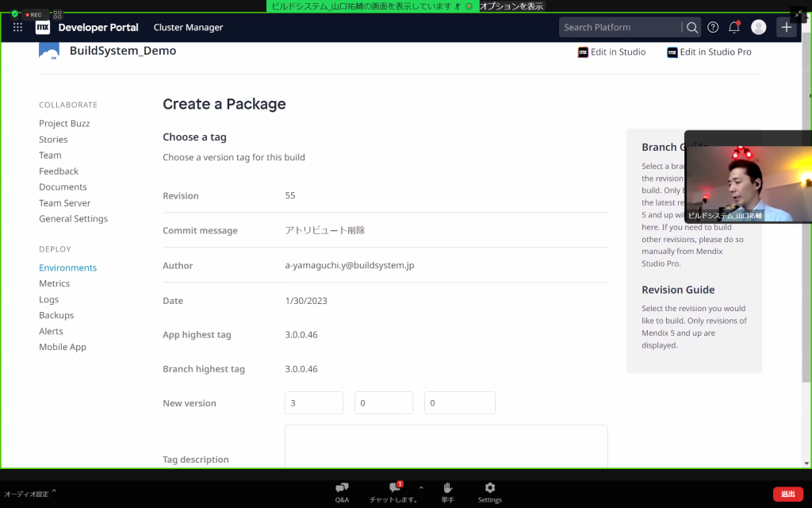The height and width of the screenshot is (508, 812).
Task: Open the notifications bell
Action: point(734,27)
